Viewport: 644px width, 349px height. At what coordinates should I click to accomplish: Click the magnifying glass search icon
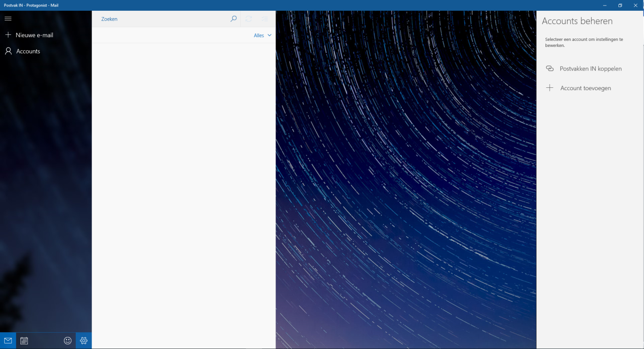coord(234,19)
